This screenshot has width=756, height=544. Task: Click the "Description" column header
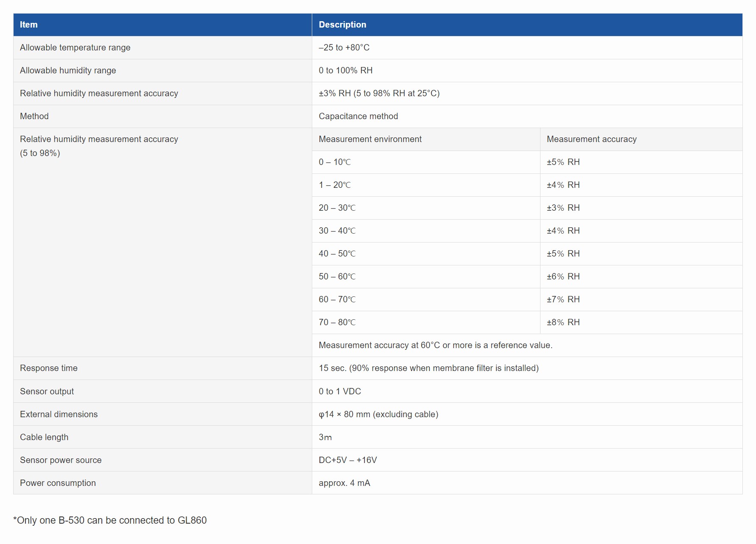pos(527,25)
